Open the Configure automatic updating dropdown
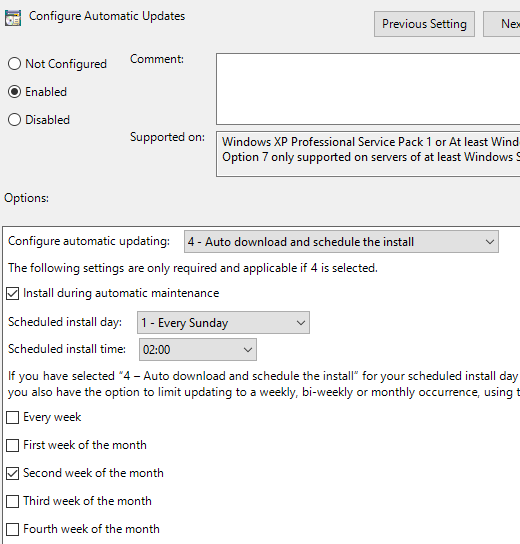Screen dimensions: 520x544 [341, 241]
